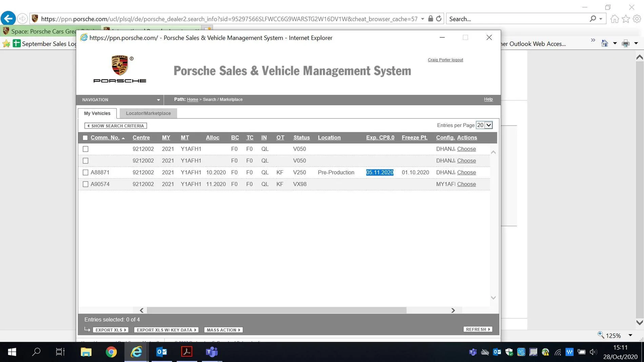Viewport: 644px width, 362px height.
Task: Open the dropdown arrow next to the Home command icon
Action: click(x=615, y=43)
